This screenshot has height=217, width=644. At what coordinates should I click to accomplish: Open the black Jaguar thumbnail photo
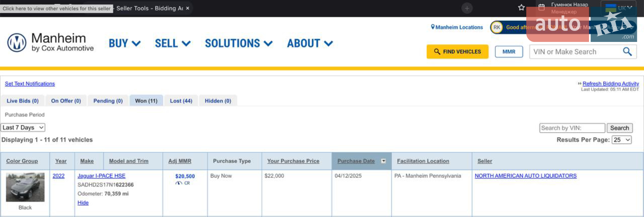tap(25, 187)
